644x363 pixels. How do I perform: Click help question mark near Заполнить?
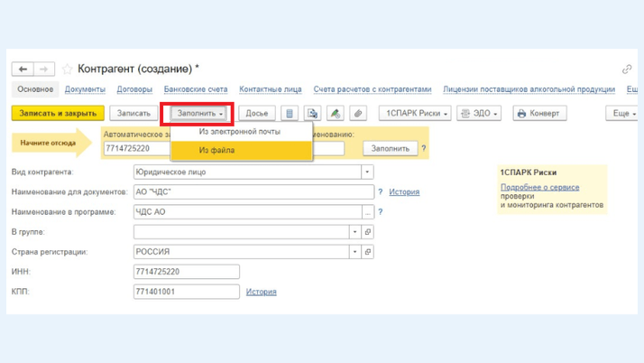(x=424, y=148)
